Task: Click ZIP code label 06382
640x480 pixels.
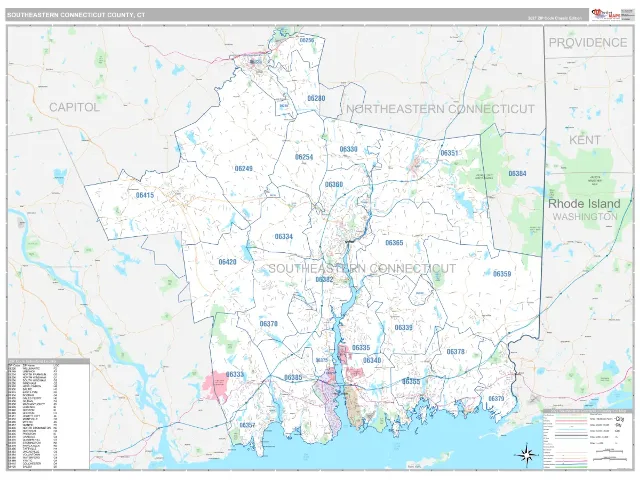Action: (324, 280)
